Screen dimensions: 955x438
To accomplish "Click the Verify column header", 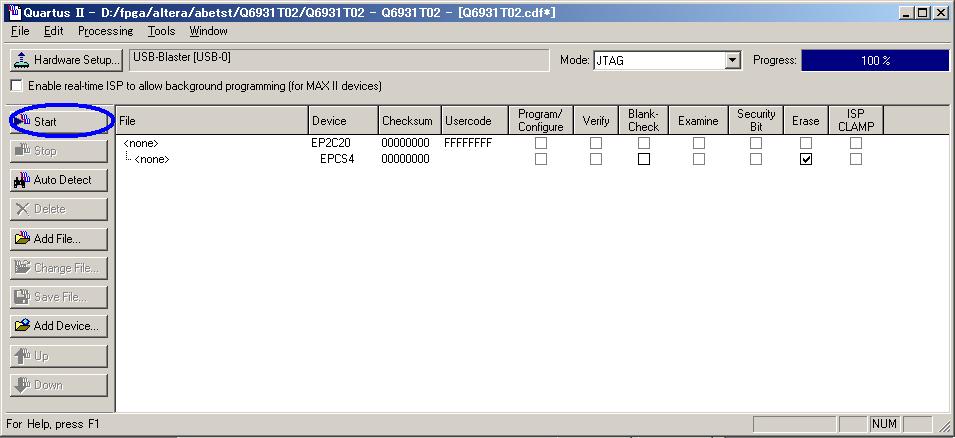I will point(596,121).
